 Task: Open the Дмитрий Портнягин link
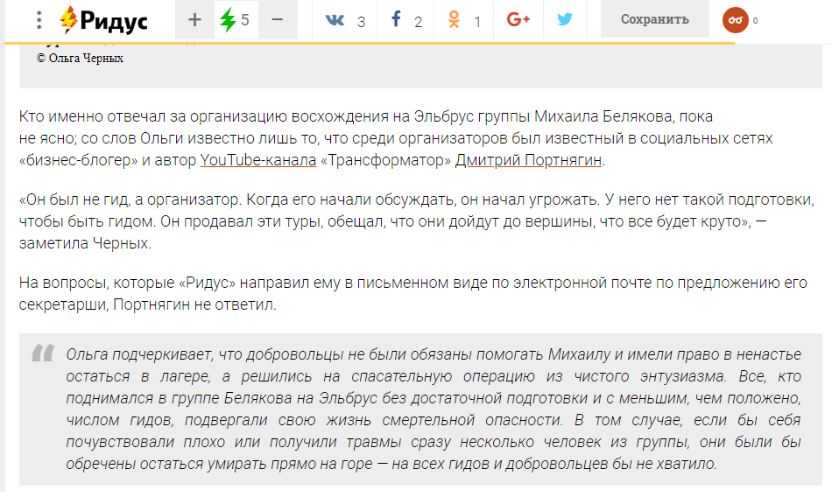529,160
